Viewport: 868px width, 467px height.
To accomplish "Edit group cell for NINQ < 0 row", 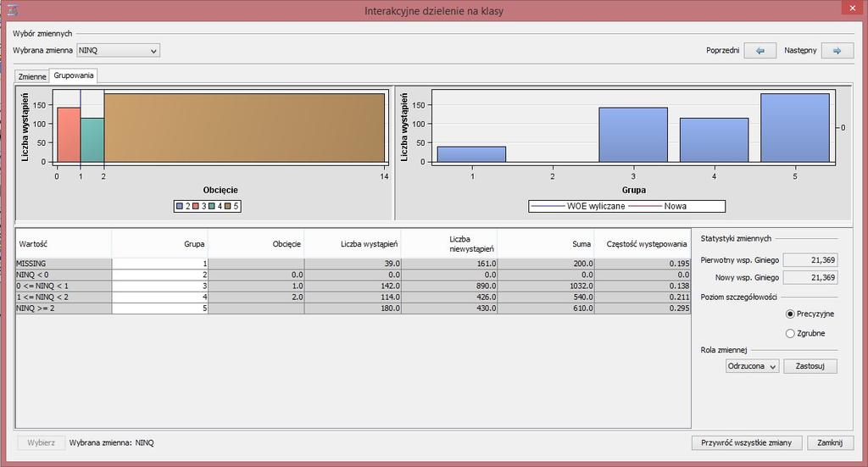I will (x=159, y=275).
